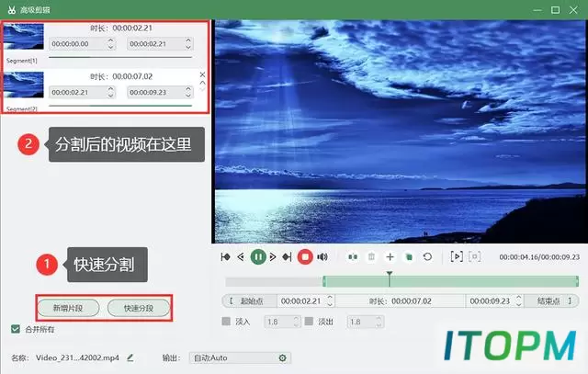This screenshot has height=374, width=588.
Task: Step back one frame
Action: coord(241,257)
